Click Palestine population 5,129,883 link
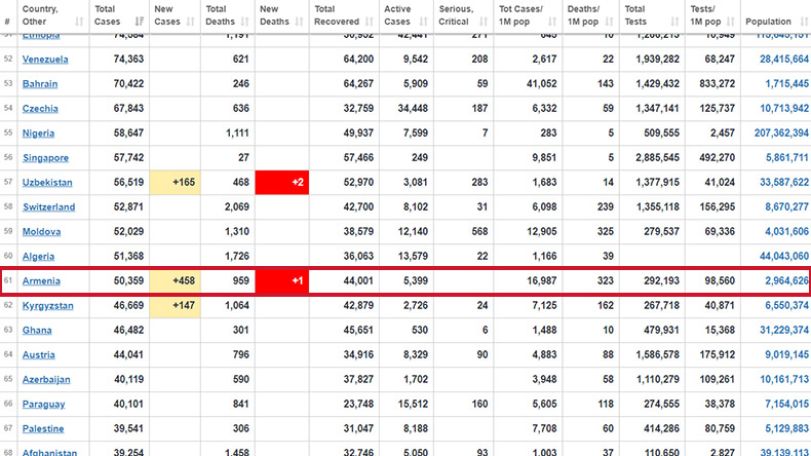 tap(787, 429)
